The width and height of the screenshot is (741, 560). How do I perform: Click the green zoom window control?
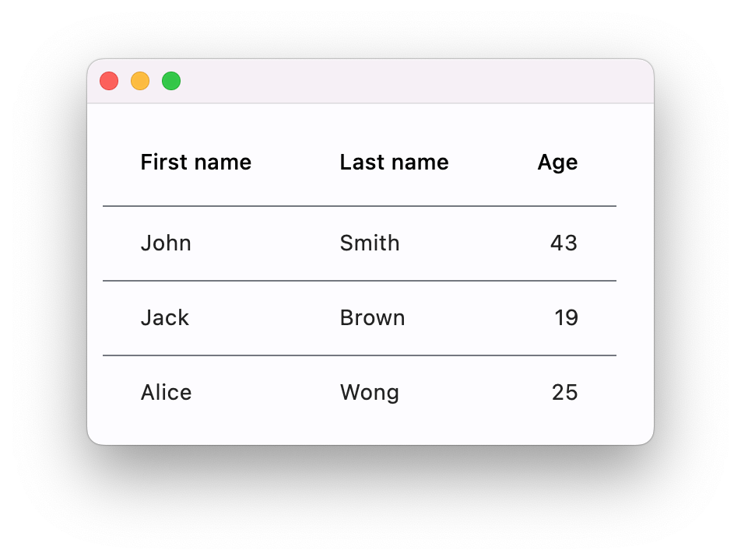click(x=171, y=81)
